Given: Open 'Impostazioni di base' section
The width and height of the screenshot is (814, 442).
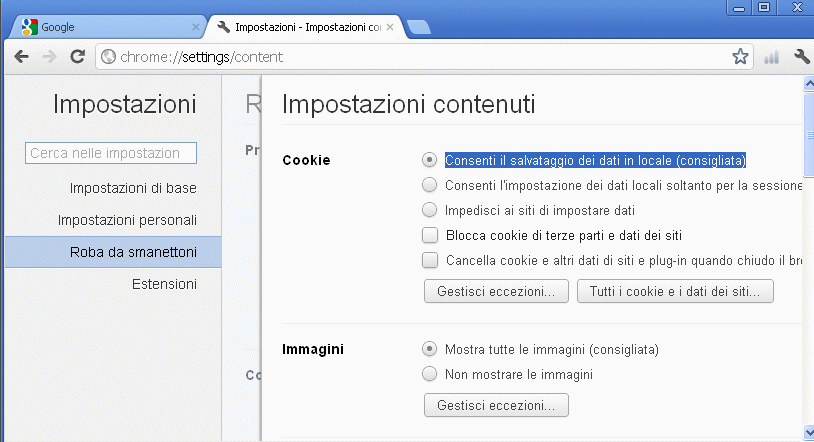Looking at the screenshot, I should tap(133, 188).
